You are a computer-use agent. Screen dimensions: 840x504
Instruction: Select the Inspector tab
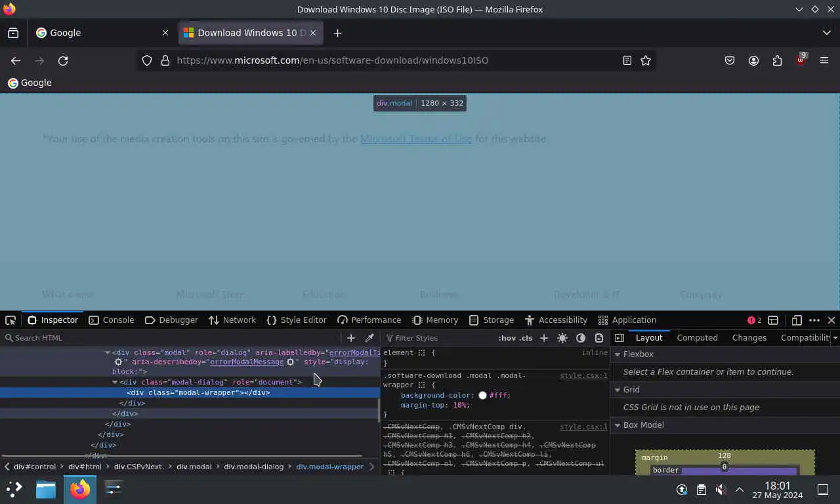pyautogui.click(x=53, y=320)
